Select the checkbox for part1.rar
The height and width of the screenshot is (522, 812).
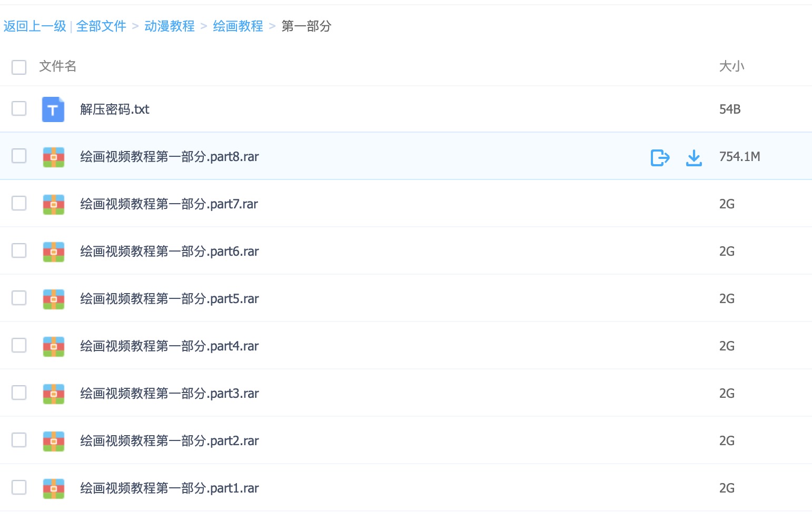pyautogui.click(x=19, y=487)
